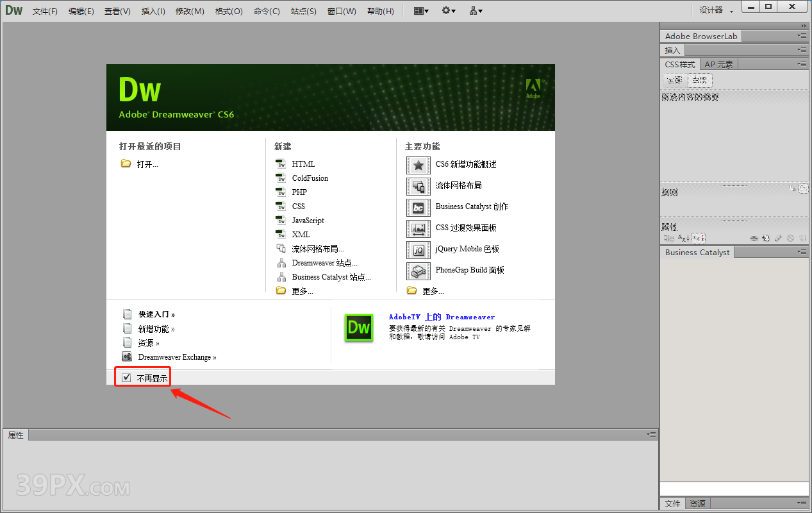Toggle show only set properties view
Image resolution: width=812 pixels, height=513 pixels.
pyautogui.click(x=699, y=238)
